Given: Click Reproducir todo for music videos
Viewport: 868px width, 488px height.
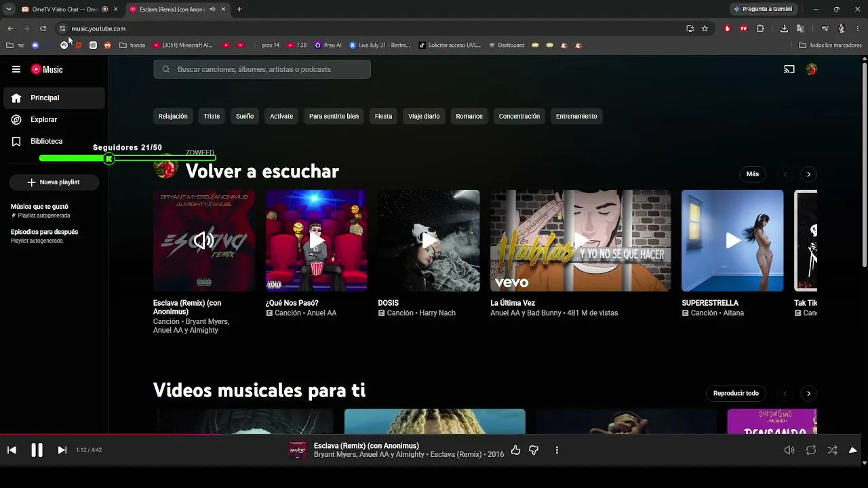Looking at the screenshot, I should click(736, 393).
